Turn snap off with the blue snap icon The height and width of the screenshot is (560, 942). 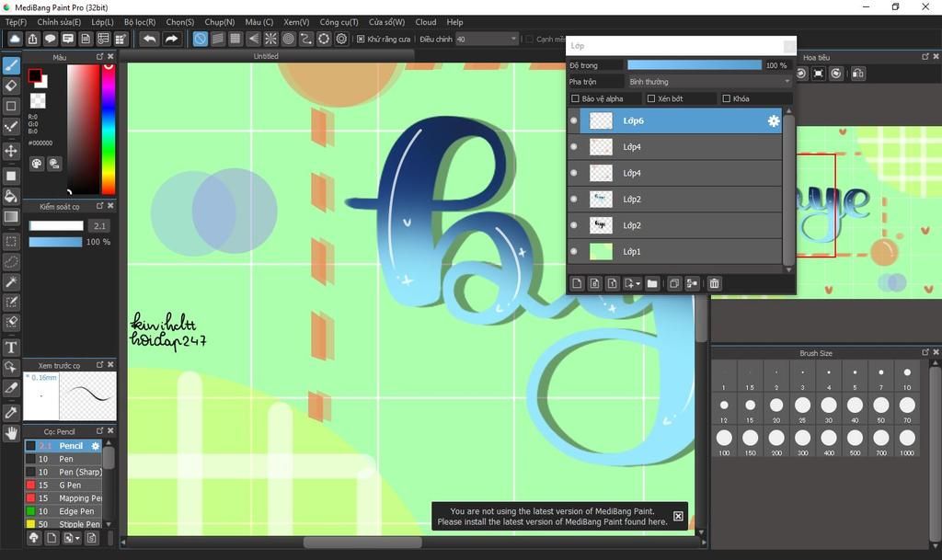[x=200, y=39]
